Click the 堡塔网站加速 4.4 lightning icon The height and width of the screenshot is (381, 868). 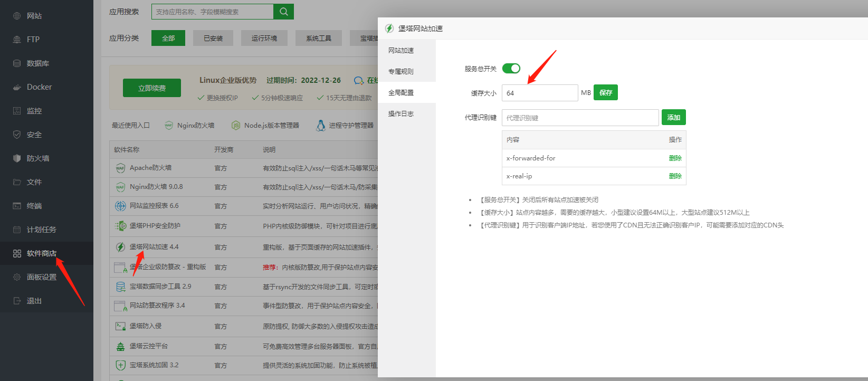coord(120,247)
